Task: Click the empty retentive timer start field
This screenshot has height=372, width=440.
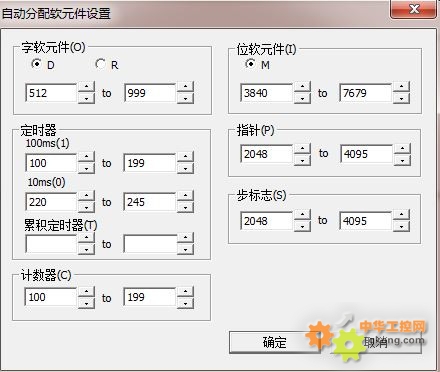Action: (x=51, y=244)
